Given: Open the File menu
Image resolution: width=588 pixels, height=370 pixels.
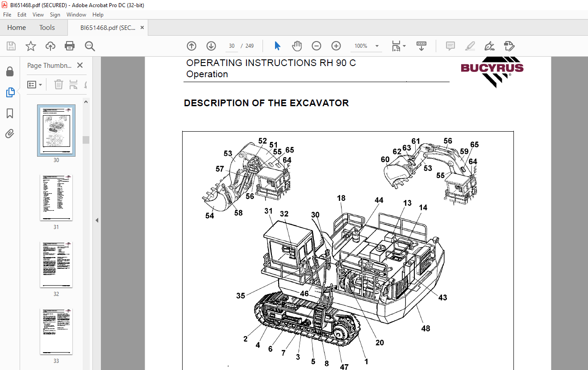Looking at the screenshot, I should pyautogui.click(x=7, y=15).
